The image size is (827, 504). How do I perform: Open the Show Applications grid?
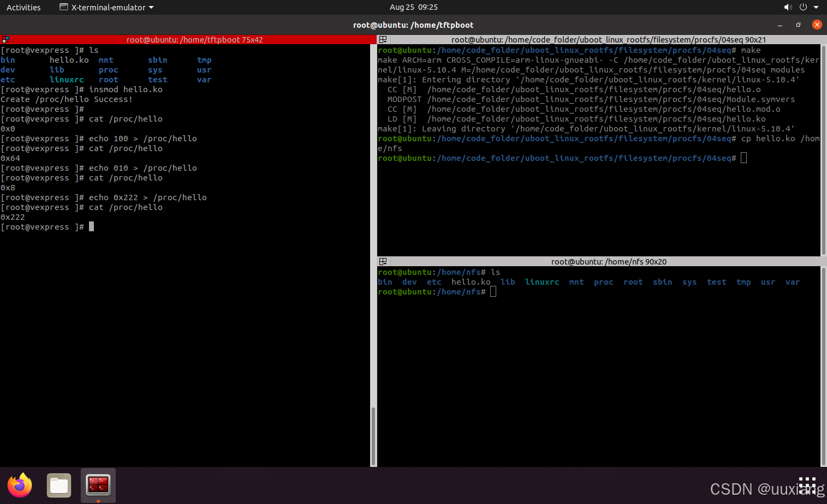807,485
